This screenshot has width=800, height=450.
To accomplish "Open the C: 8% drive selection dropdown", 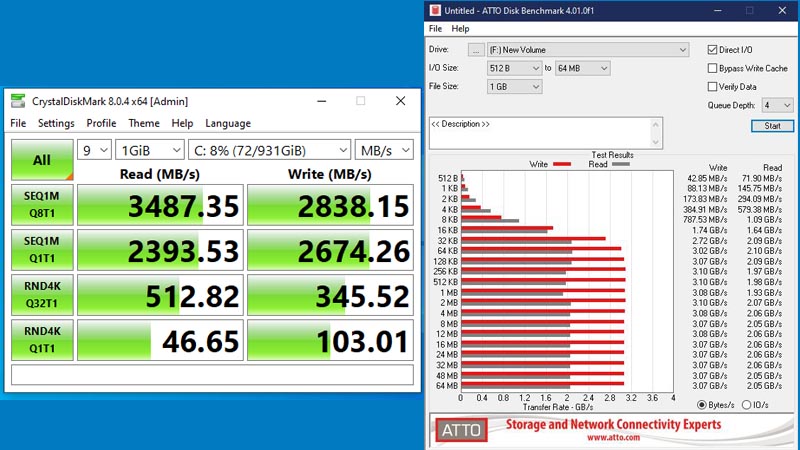I will 268,150.
